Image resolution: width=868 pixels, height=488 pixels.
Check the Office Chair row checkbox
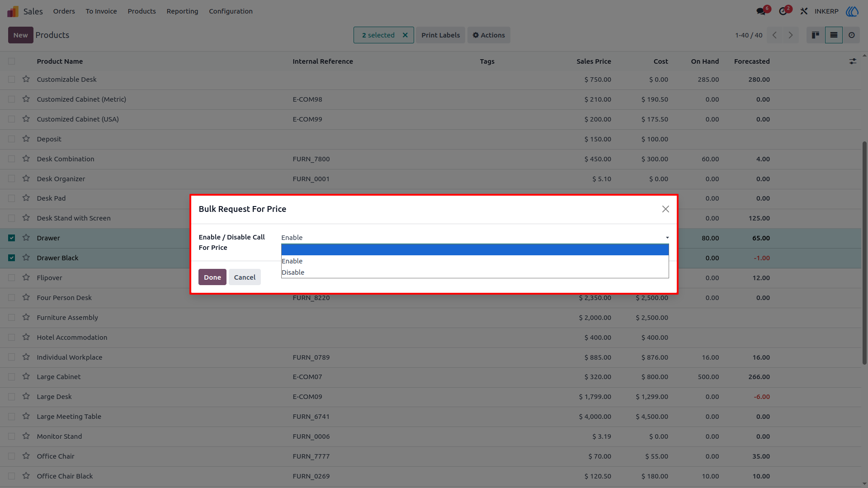(12, 456)
